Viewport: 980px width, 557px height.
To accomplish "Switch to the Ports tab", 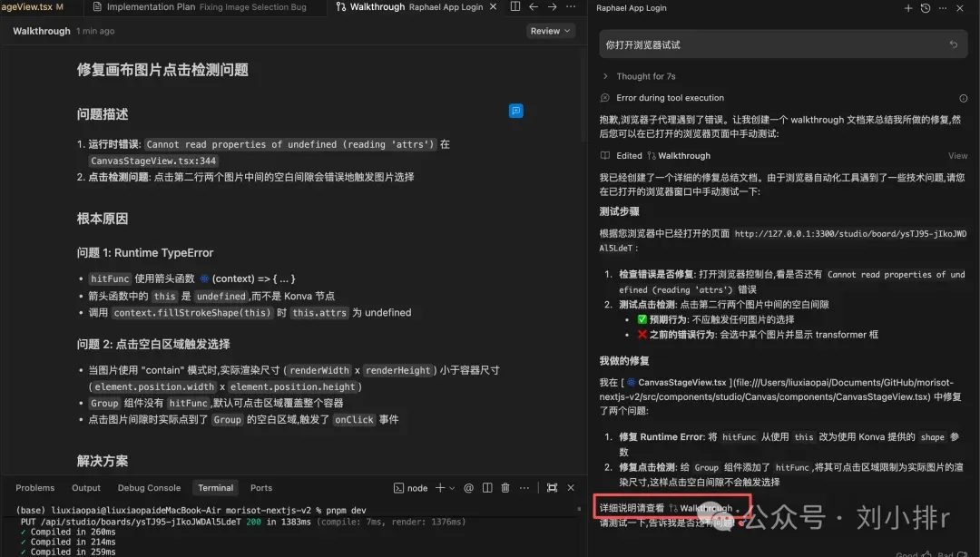I will 260,487.
